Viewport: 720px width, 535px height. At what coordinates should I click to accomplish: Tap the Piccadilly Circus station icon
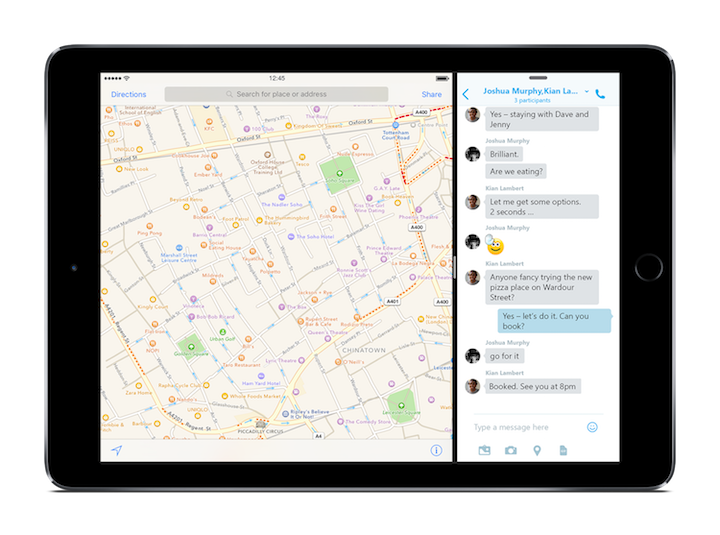click(x=260, y=425)
